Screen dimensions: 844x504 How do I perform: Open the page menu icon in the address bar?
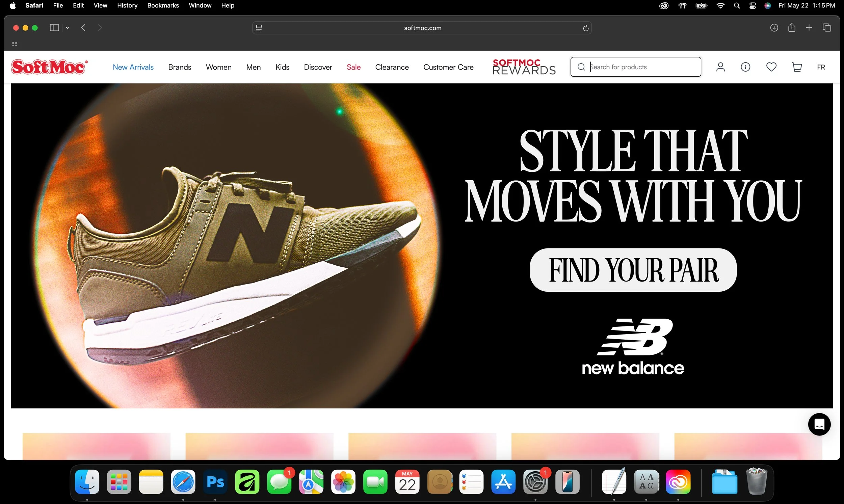[x=259, y=28]
